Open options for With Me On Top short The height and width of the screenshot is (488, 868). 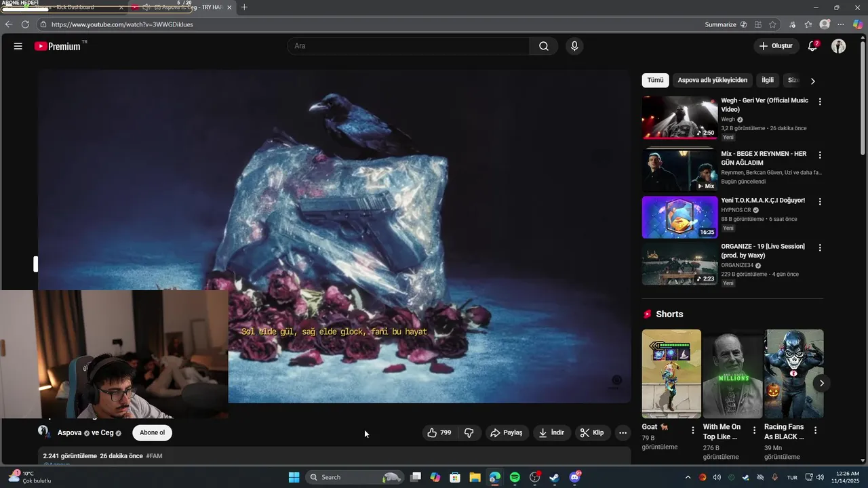(754, 430)
